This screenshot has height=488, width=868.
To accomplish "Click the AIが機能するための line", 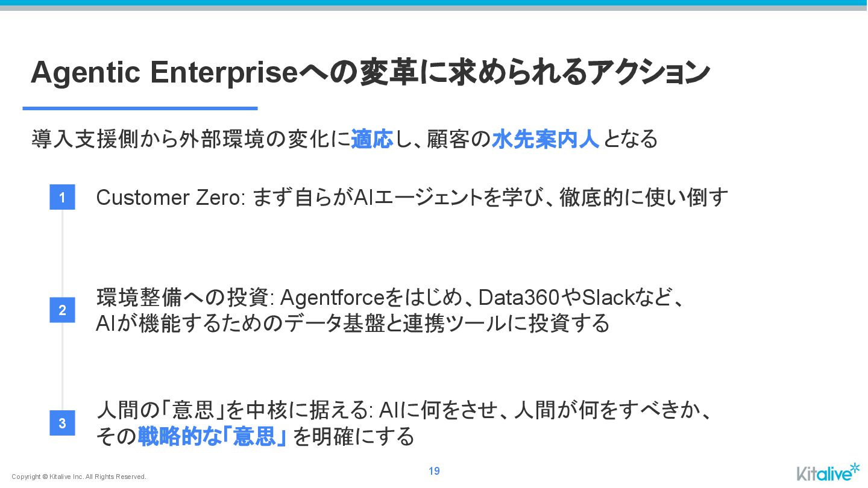I will [x=353, y=324].
